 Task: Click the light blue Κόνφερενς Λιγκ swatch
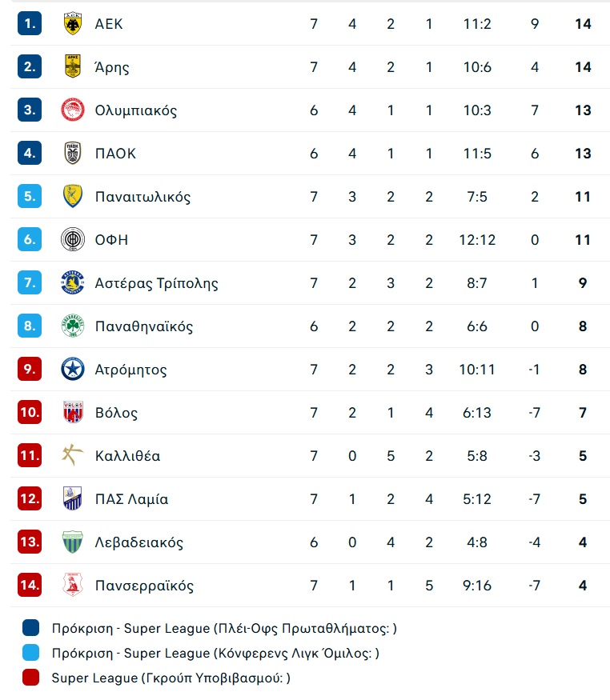click(x=30, y=652)
